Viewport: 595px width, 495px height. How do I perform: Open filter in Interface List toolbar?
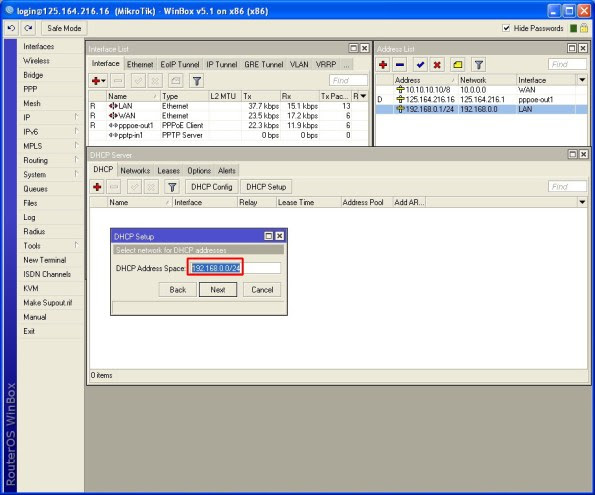pos(197,80)
